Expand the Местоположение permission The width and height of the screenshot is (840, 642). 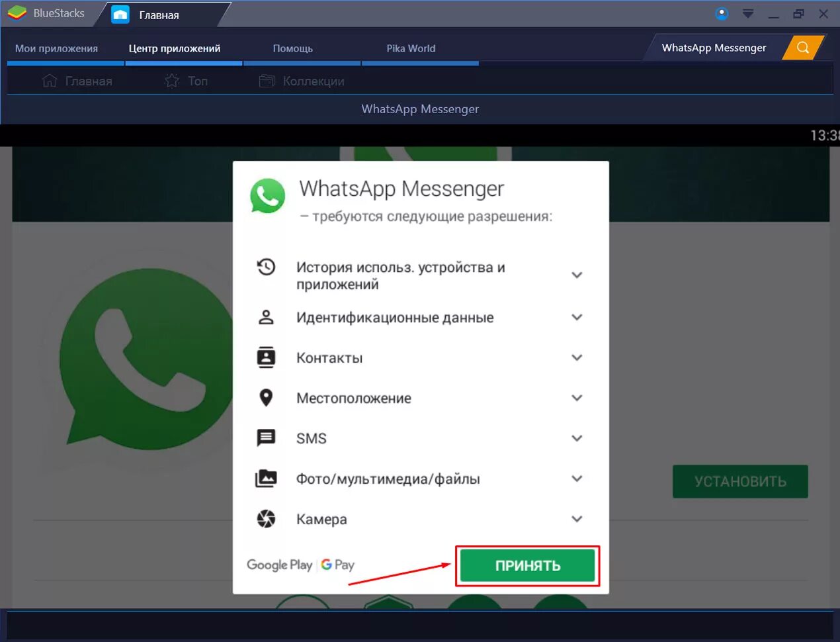click(577, 398)
